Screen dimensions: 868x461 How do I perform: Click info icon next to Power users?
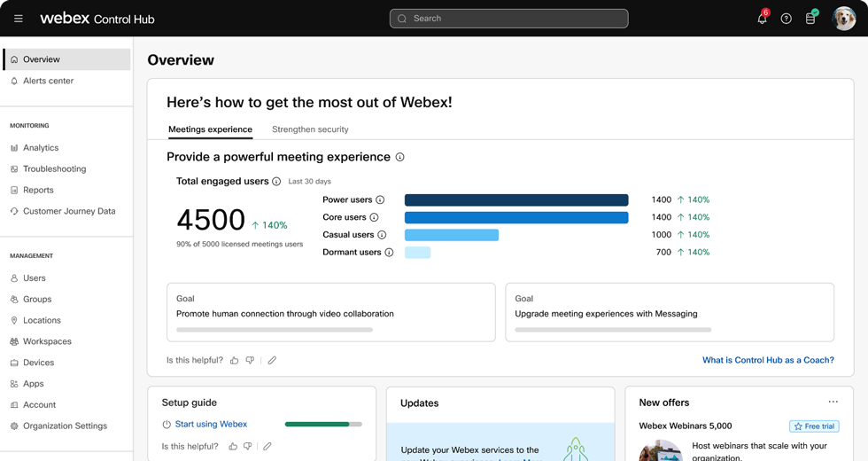click(x=380, y=200)
